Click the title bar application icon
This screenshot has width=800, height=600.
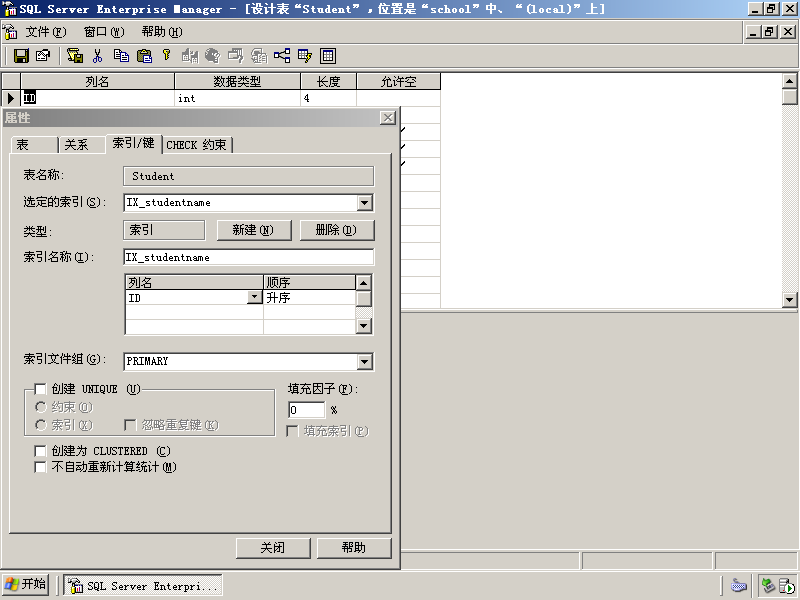10,9
